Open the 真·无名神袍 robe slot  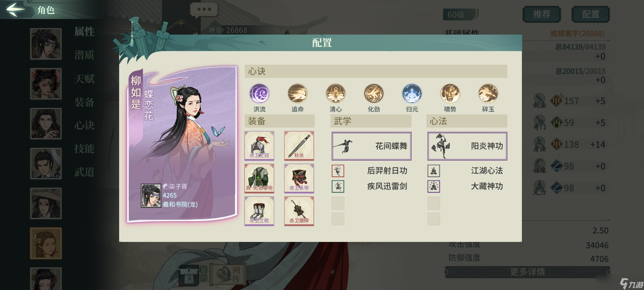pos(259,178)
